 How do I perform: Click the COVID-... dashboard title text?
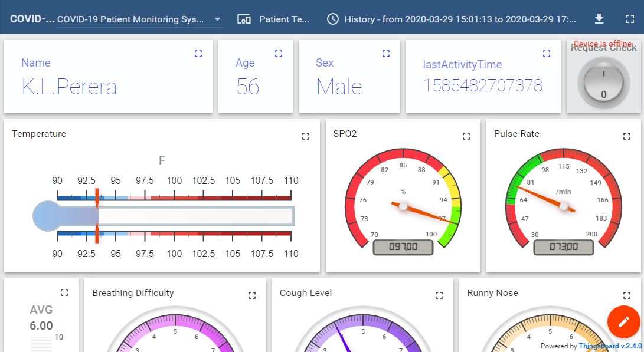tap(32, 19)
